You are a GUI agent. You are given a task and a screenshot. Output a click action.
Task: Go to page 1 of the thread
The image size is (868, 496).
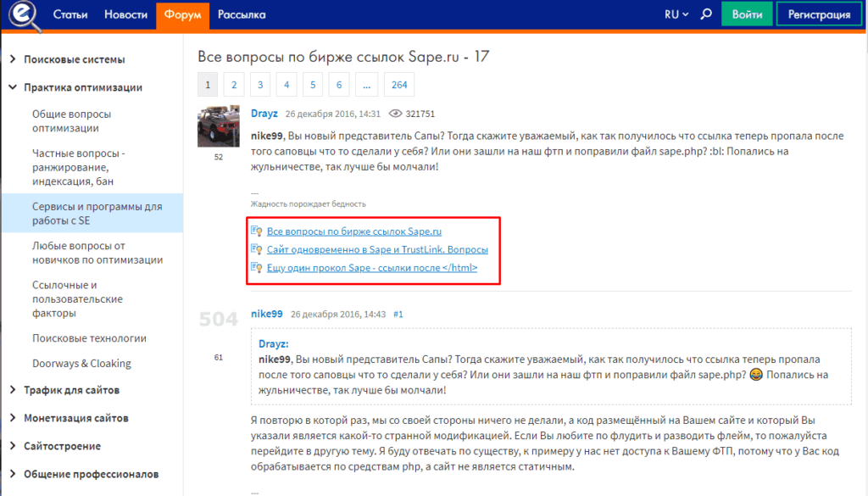pos(208,85)
